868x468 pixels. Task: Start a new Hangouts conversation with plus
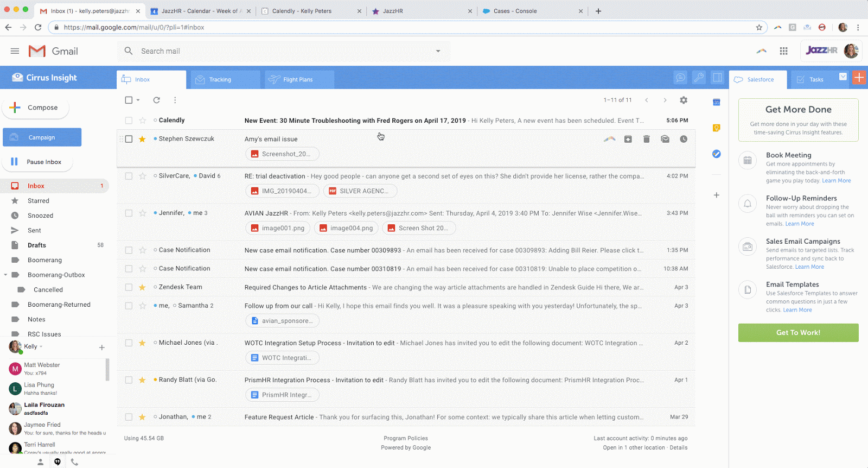click(x=101, y=347)
